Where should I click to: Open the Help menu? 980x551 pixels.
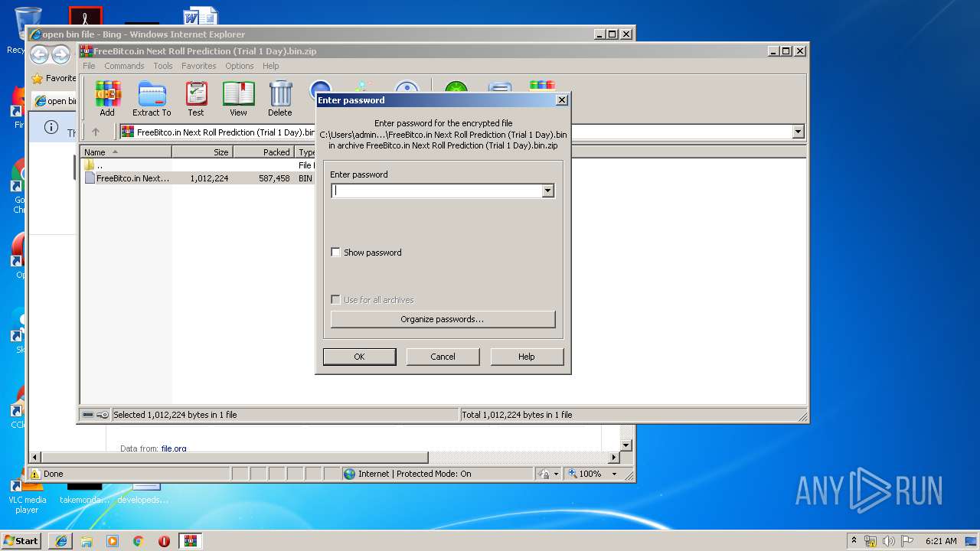tap(271, 66)
